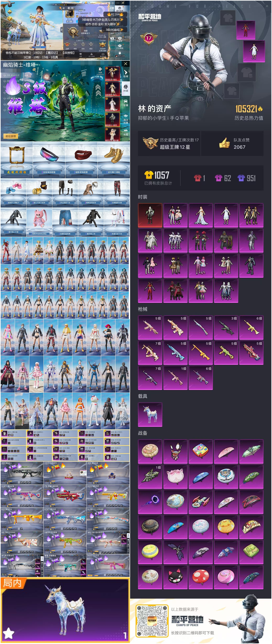Open the 枪械 category in skin viewer

coord(126,74)
